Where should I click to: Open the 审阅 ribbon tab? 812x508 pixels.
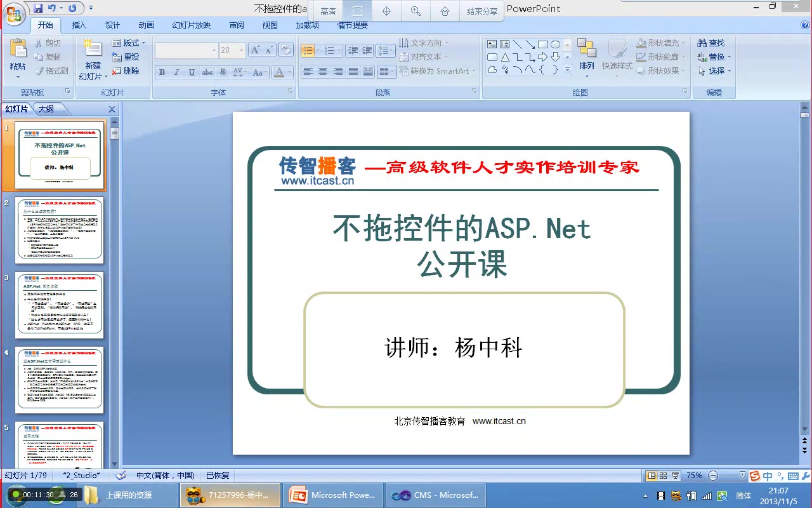click(x=237, y=25)
